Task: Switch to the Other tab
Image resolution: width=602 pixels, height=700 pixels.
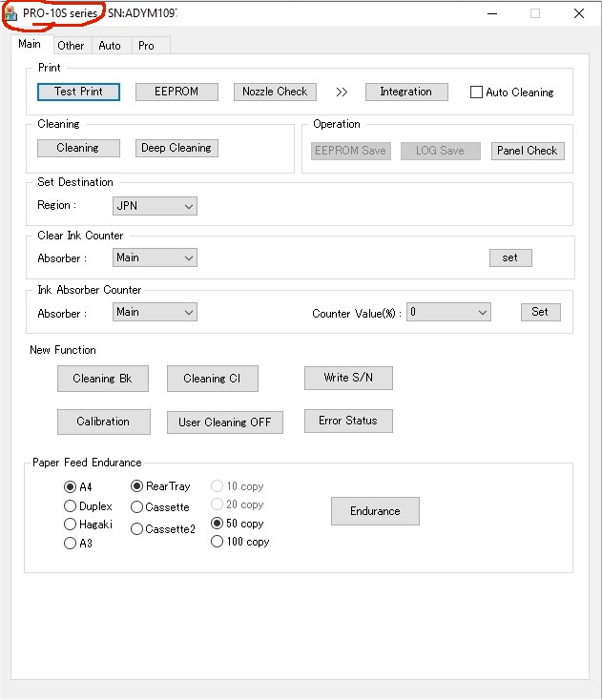Action: tap(71, 45)
